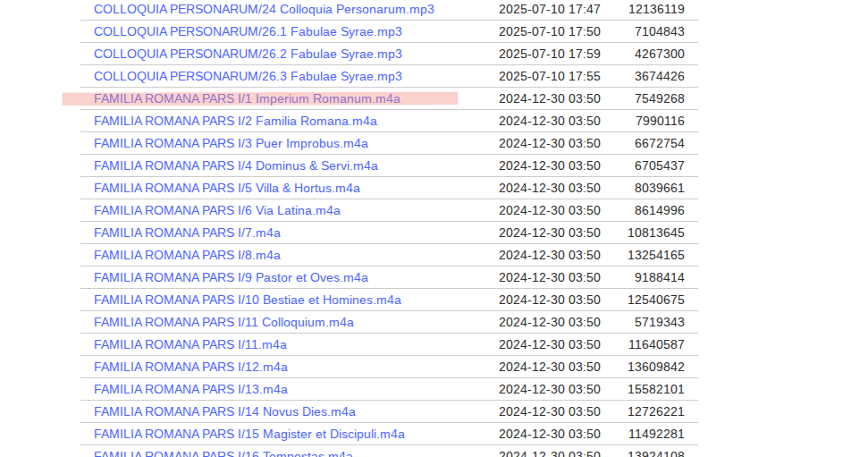The height and width of the screenshot is (457, 868).
Task: Select date in Imperium Romanum.m4a row
Action: point(550,98)
